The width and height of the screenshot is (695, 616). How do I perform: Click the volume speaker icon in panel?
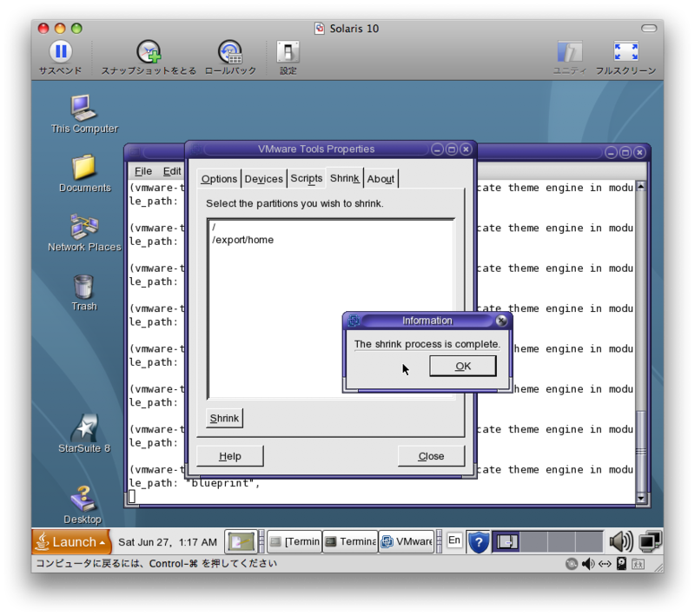pyautogui.click(x=621, y=541)
